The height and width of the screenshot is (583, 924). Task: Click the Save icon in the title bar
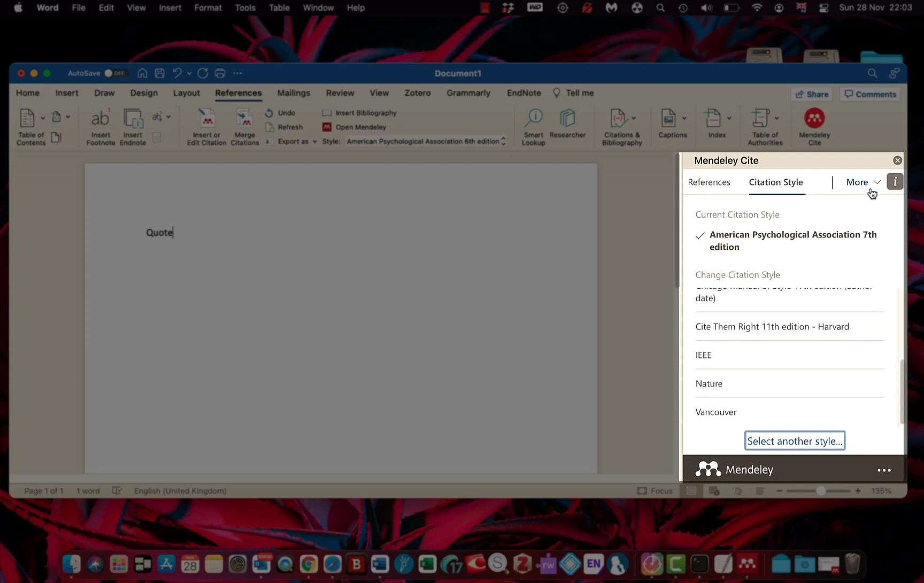159,73
